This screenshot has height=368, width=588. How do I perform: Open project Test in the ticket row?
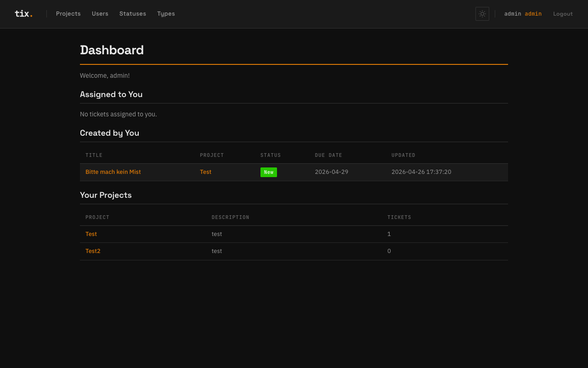[206, 172]
